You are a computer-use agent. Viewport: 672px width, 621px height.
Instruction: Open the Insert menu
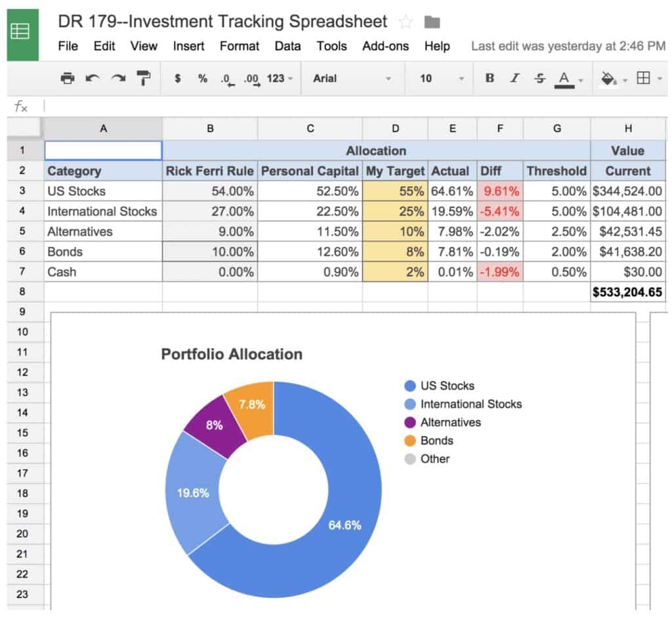188,46
